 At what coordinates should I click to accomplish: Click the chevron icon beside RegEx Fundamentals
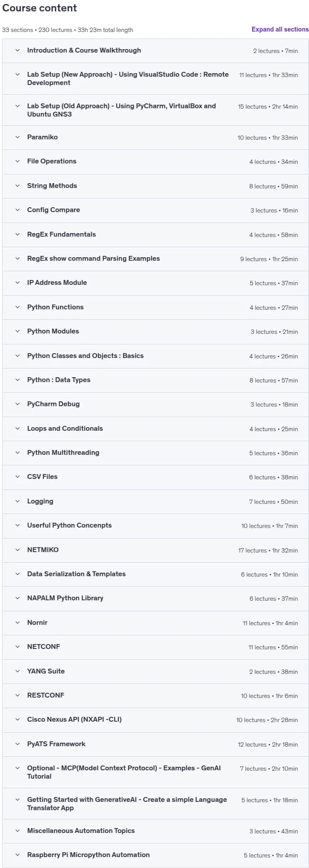[18, 234]
